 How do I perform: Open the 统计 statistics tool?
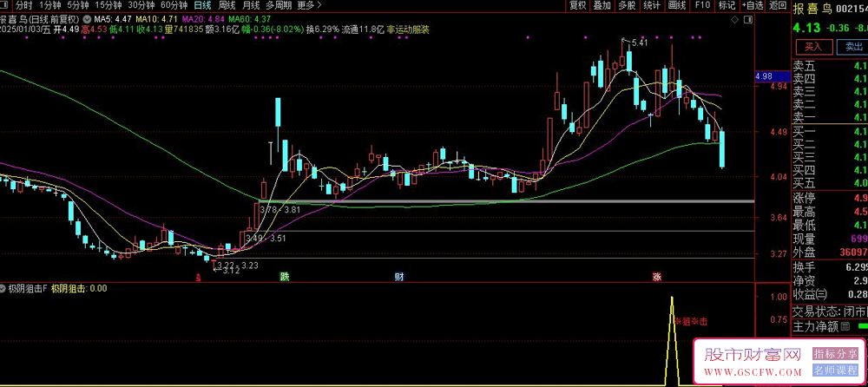pos(652,5)
